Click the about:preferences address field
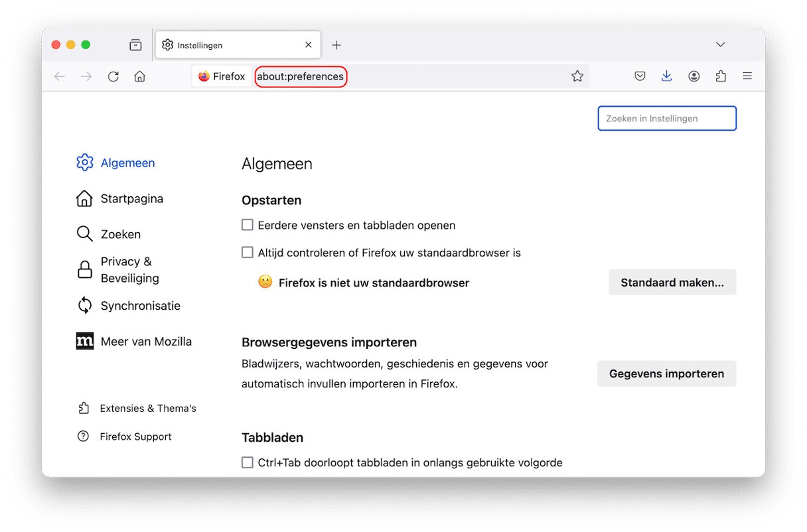This screenshot has width=807, height=532. 301,76
